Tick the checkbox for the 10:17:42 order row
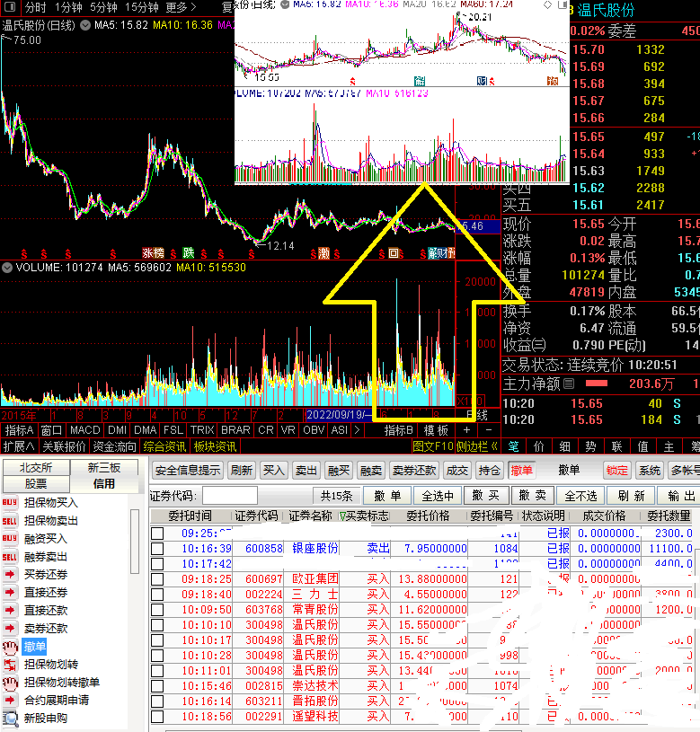 [157, 564]
